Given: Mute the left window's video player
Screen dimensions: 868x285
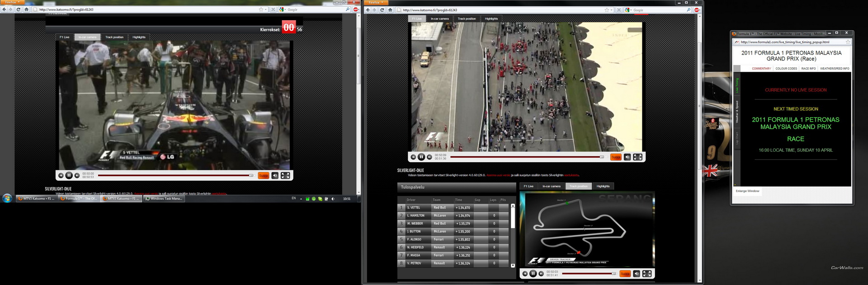Looking at the screenshot, I should pyautogui.click(x=275, y=175).
